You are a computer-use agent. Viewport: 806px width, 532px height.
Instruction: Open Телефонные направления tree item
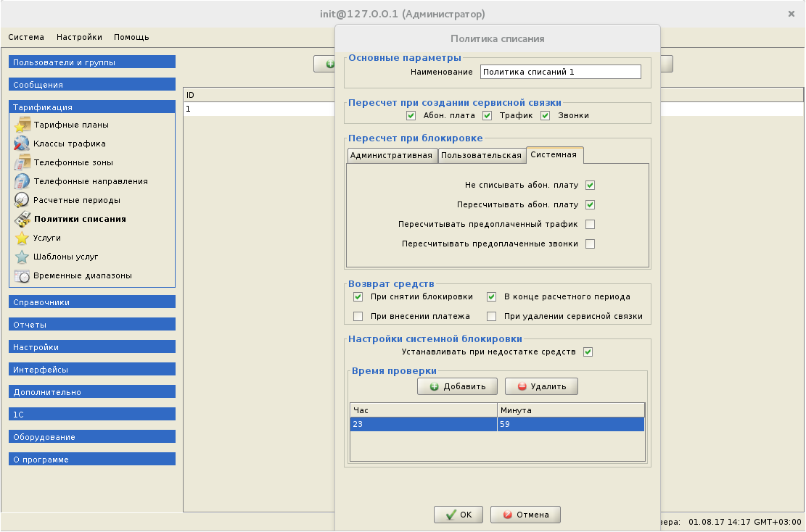[91, 181]
